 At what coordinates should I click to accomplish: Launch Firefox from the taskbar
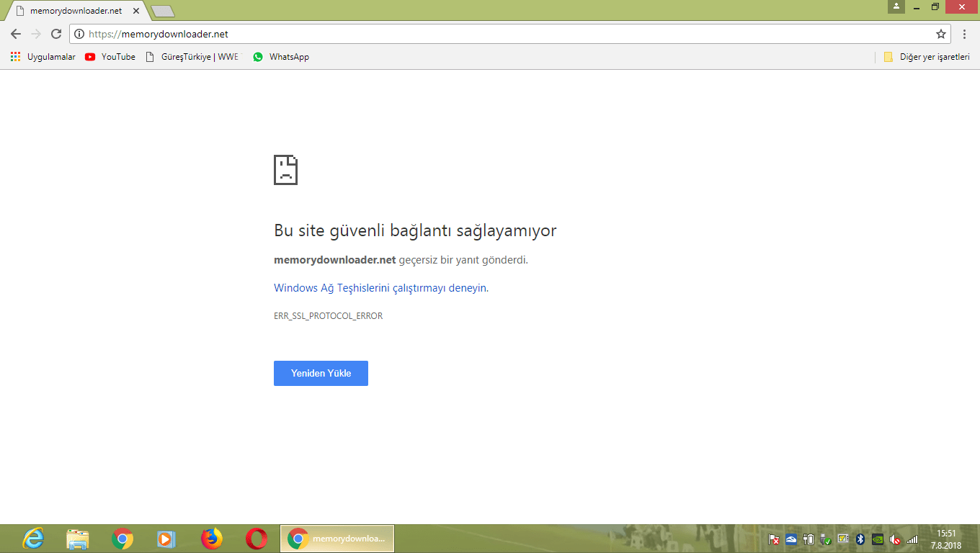(x=211, y=539)
